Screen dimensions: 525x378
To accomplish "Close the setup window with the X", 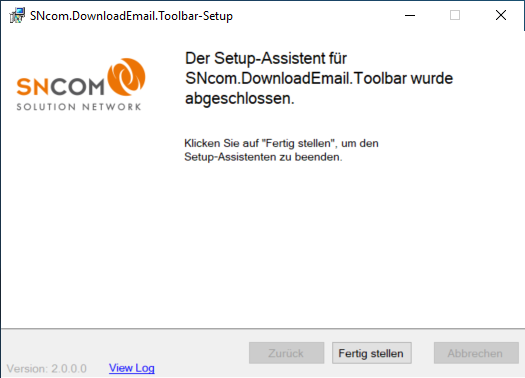I will pyautogui.click(x=501, y=15).
